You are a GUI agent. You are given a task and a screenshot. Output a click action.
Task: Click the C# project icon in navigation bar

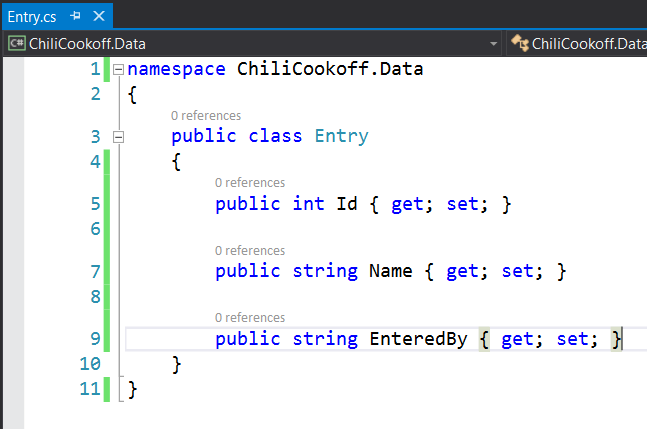click(16, 43)
